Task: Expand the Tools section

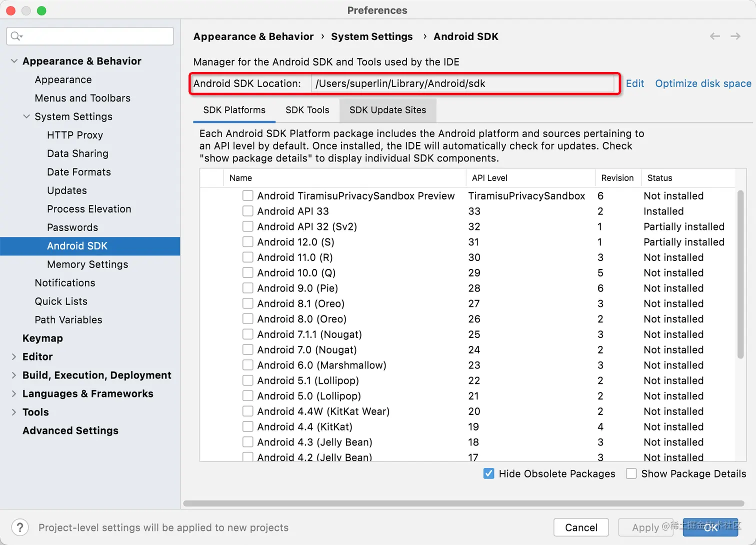Action: (x=14, y=412)
